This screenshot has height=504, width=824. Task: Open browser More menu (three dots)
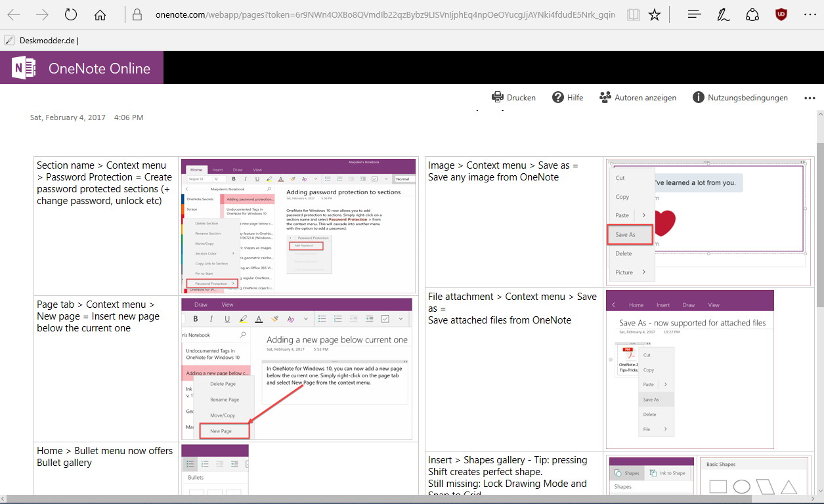click(810, 14)
